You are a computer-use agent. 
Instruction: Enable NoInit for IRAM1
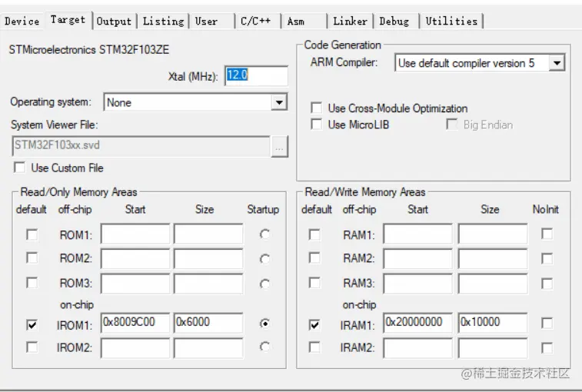click(547, 323)
